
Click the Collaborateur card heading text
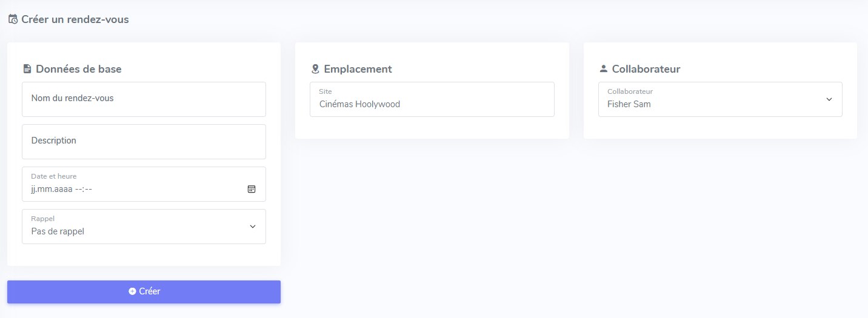pyautogui.click(x=646, y=69)
